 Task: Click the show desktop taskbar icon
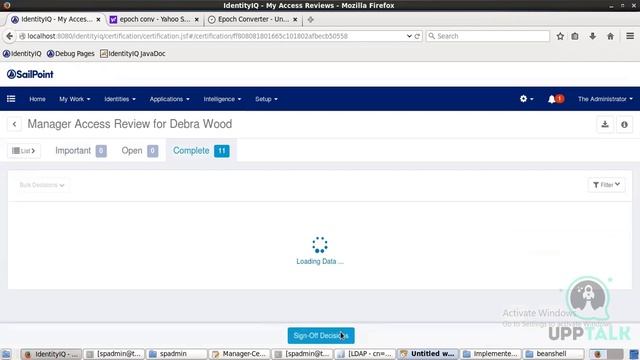(x=6, y=354)
